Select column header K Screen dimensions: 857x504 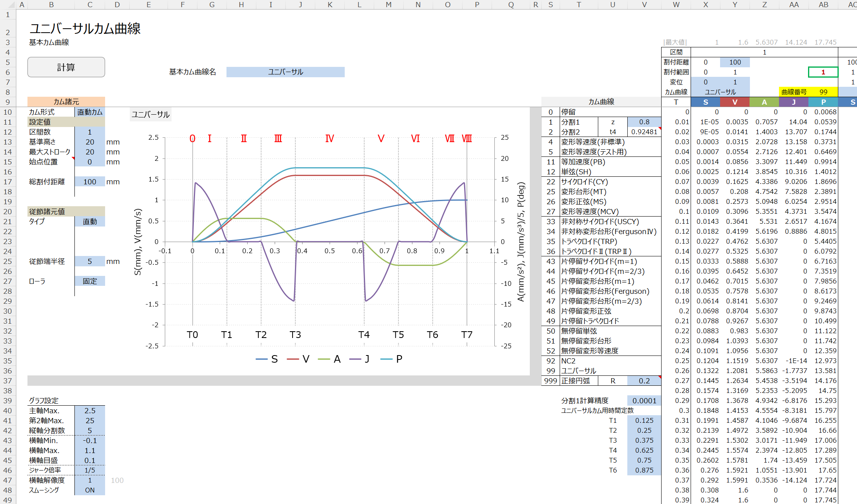click(330, 5)
